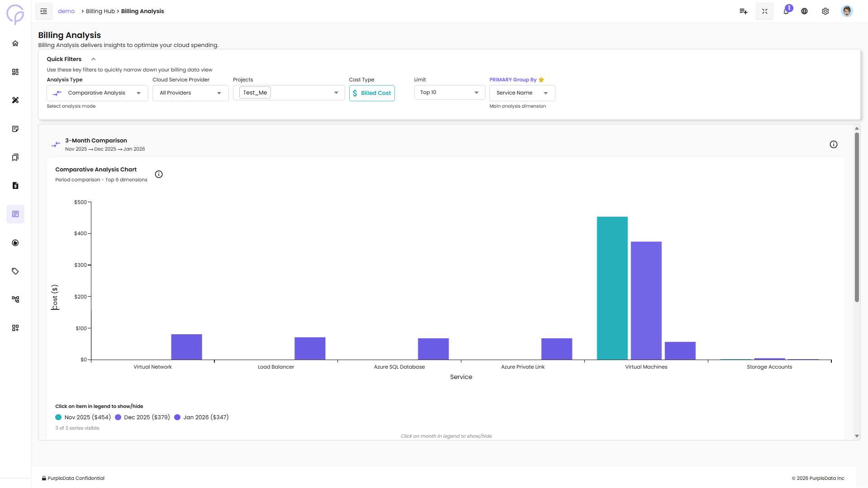The image size is (868, 488).
Task: Click the tag icon in sidebar
Action: (15, 271)
